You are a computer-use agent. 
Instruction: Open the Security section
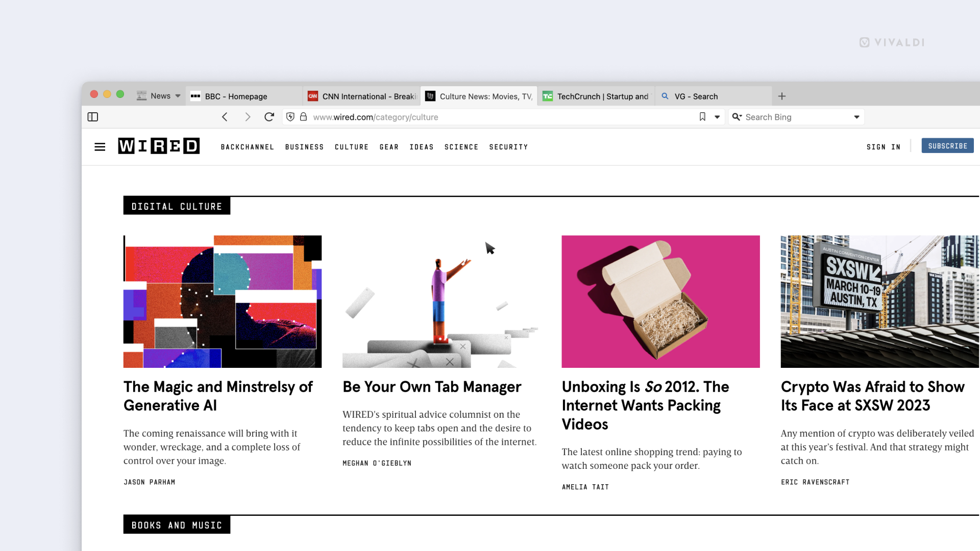pos(509,147)
